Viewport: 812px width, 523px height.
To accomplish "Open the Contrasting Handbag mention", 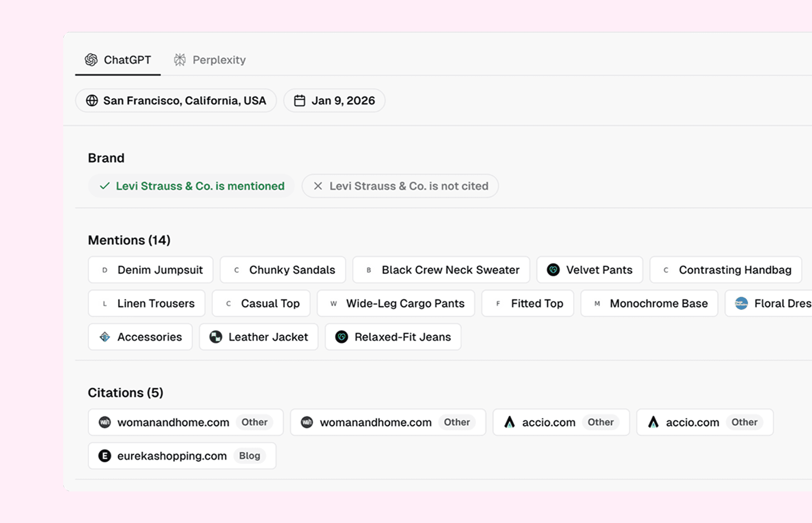I will click(726, 270).
